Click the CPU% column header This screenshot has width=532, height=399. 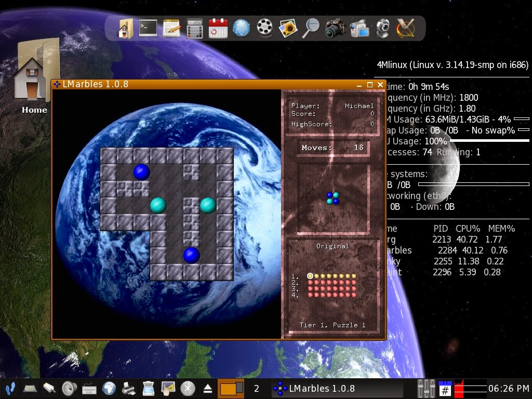(468, 229)
